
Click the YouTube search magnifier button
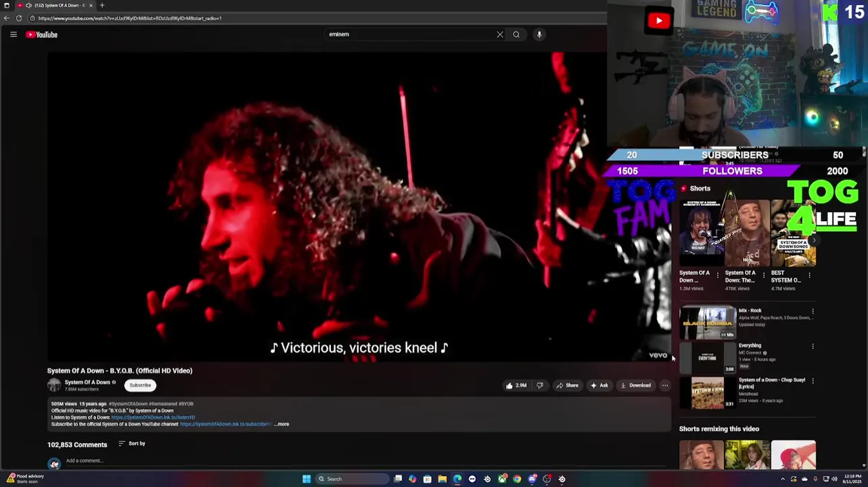tap(516, 34)
